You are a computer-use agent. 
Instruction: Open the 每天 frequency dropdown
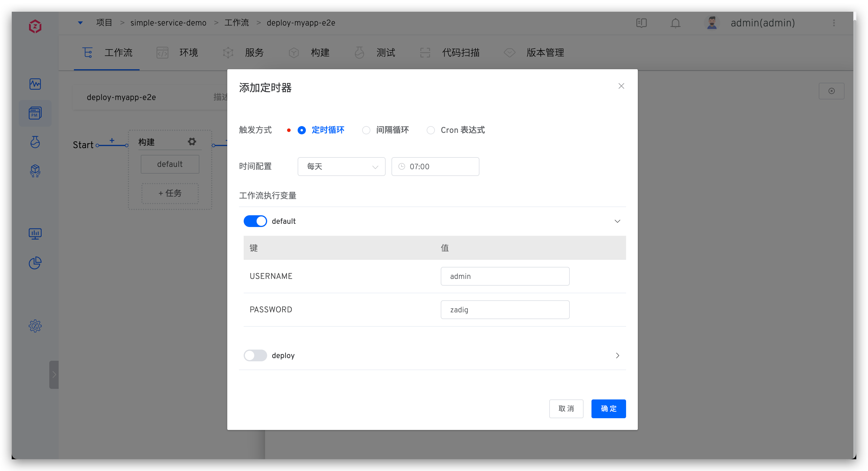(341, 166)
